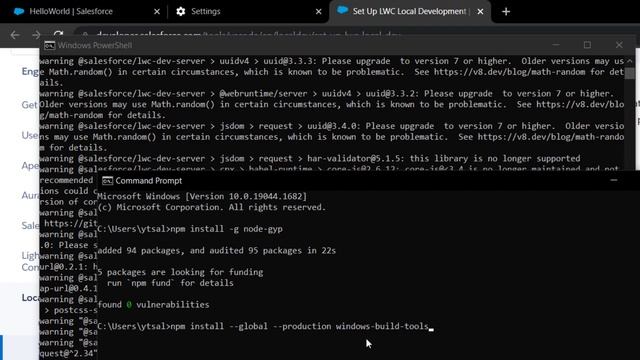The image size is (640, 360).
Task: Click the gear icon on Settings tab
Action: [x=180, y=11]
